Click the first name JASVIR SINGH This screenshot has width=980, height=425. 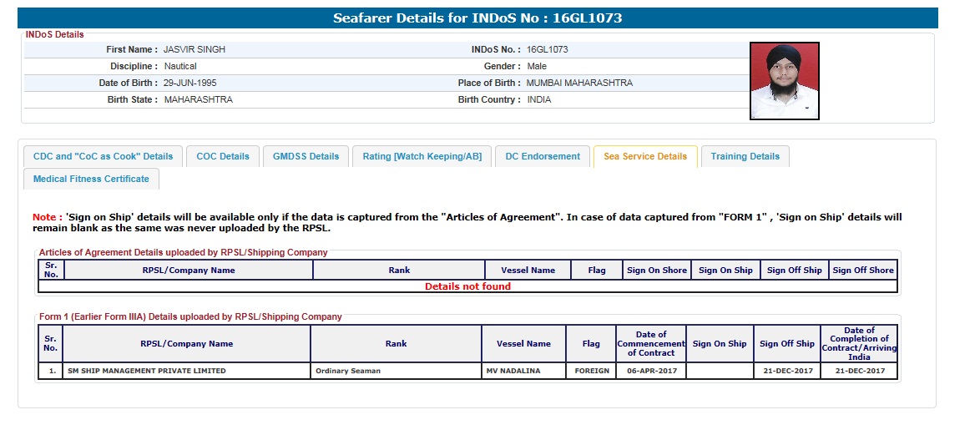[x=194, y=49]
